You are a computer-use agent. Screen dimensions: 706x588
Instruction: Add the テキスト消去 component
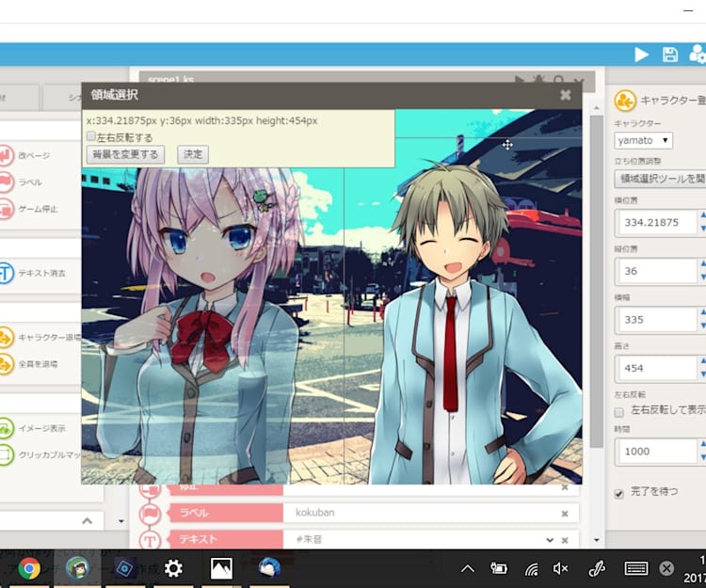34,273
